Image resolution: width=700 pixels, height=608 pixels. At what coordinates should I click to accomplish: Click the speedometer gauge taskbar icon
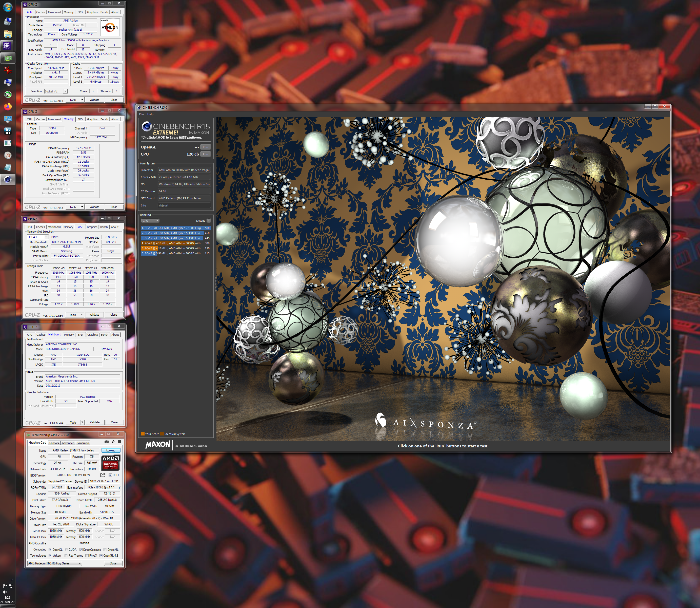coord(7,155)
